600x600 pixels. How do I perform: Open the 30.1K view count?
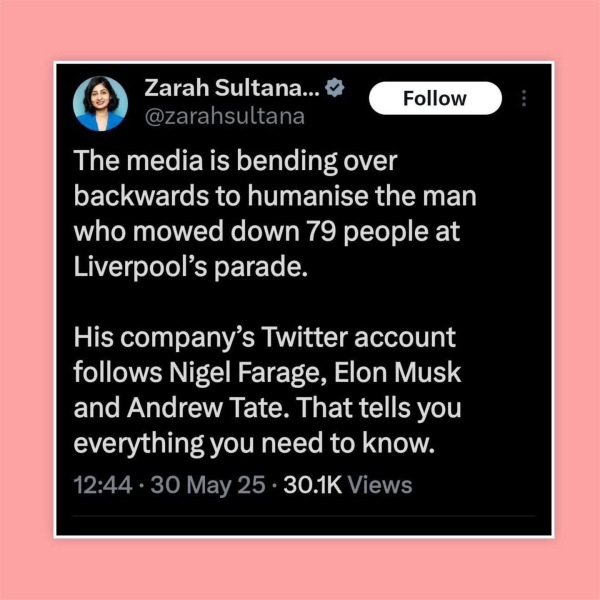[x=312, y=485]
